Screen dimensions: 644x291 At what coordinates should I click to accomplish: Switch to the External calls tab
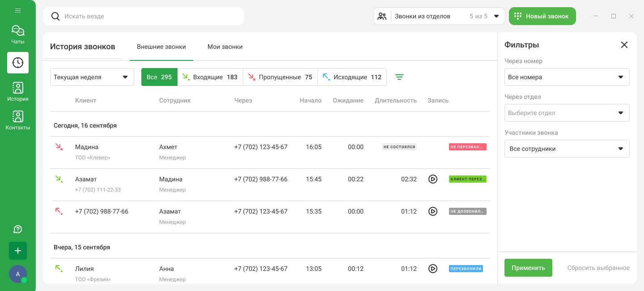point(161,47)
